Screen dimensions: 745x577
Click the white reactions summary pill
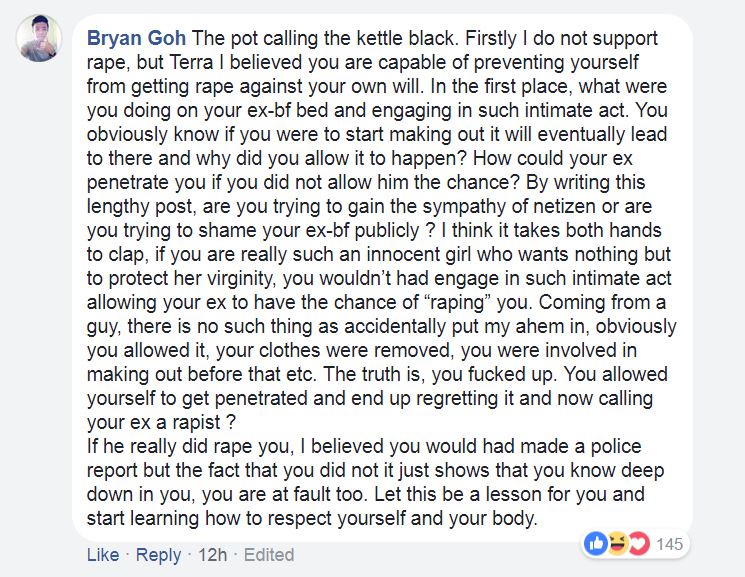(635, 544)
